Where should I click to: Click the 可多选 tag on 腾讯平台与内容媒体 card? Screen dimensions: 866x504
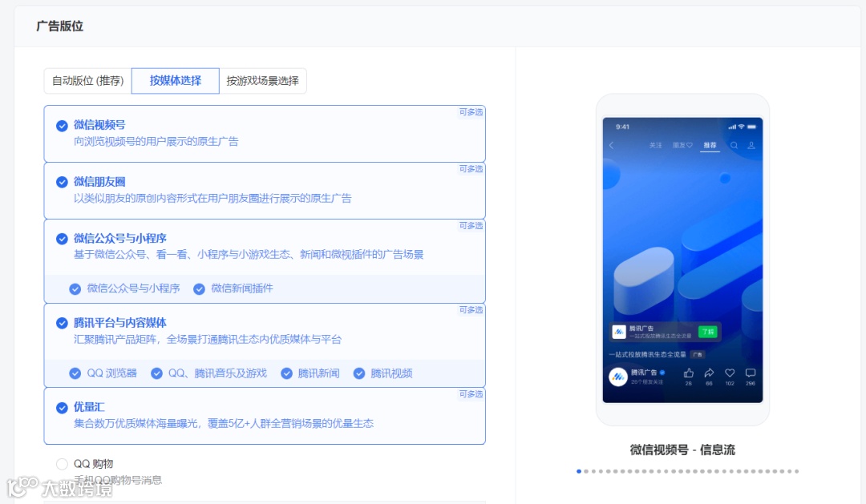tap(471, 310)
